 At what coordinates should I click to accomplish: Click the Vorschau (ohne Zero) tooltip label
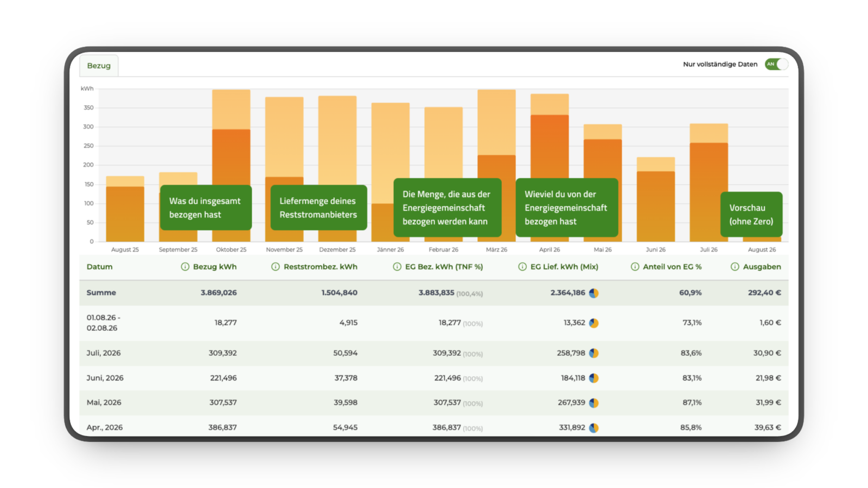(x=751, y=214)
